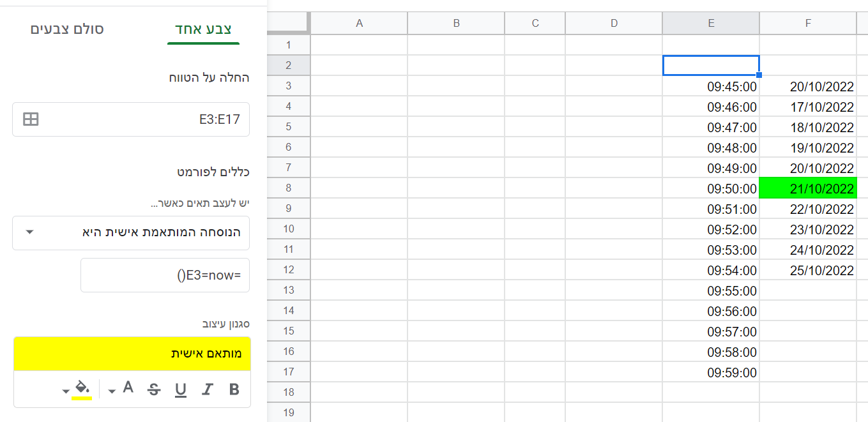Expand the custom formula condition dropdown
Viewport: 868px width, 422px height.
pyautogui.click(x=29, y=232)
